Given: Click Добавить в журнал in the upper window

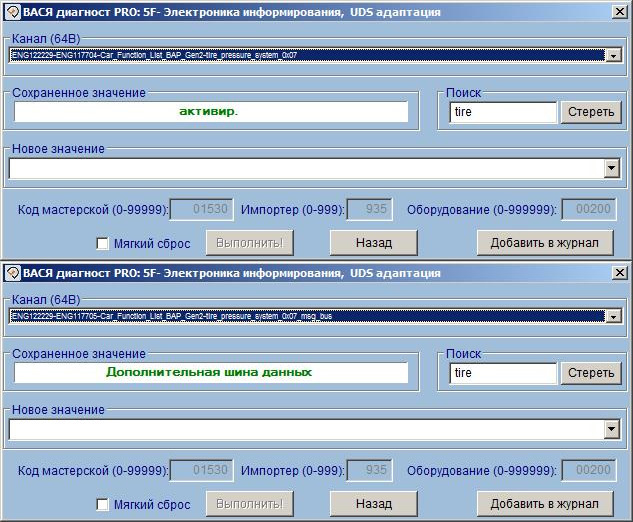Looking at the screenshot, I should 545,243.
